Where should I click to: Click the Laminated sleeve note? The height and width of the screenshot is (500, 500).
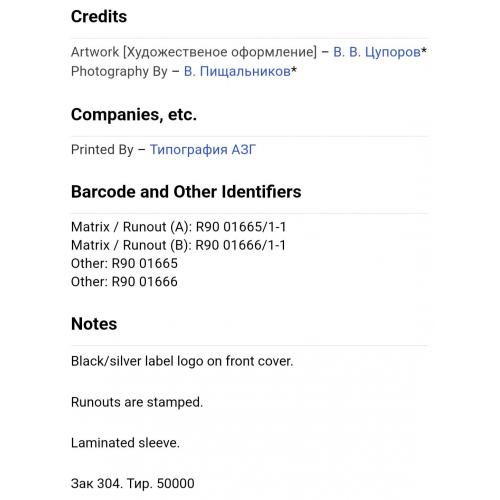(x=125, y=443)
